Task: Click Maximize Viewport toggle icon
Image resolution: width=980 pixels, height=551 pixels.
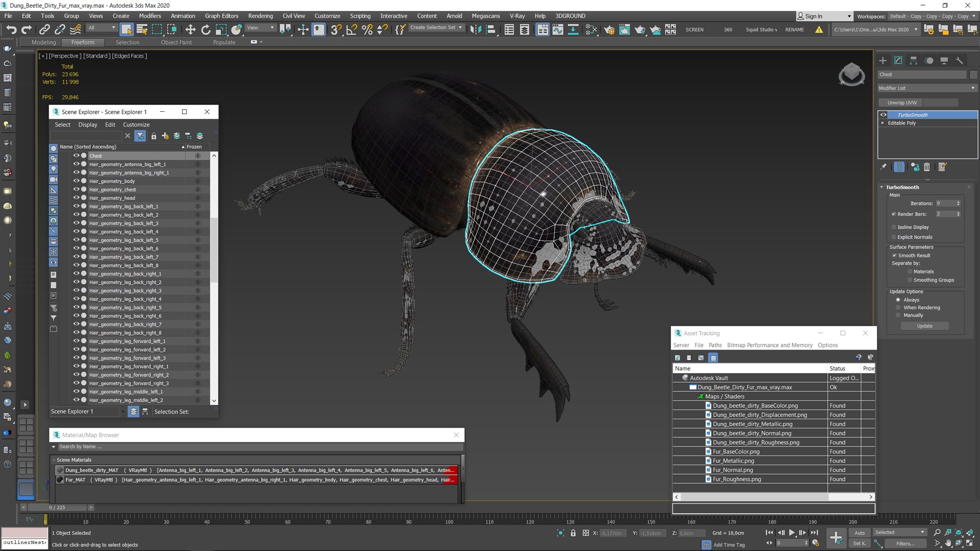Action: tap(969, 543)
